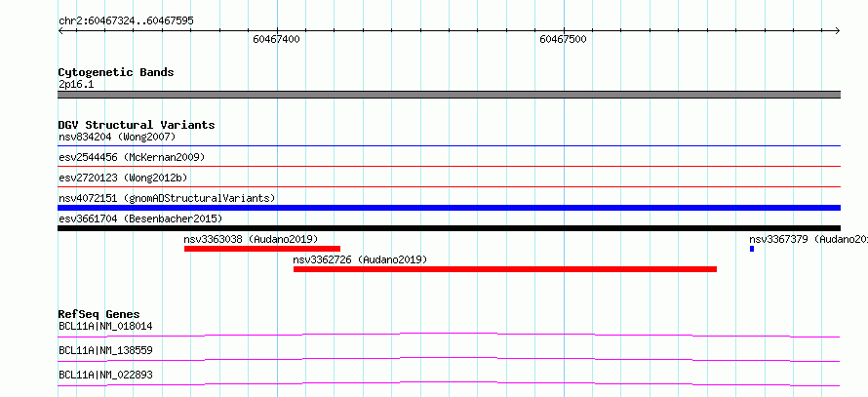Click the 60467500 ruler position label
868x397 pixels.
pos(563,39)
